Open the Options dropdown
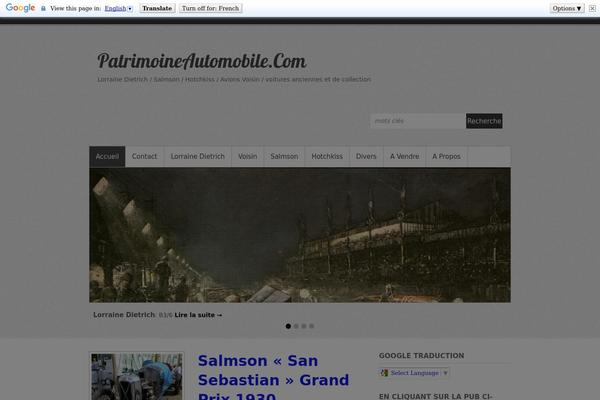Viewport: 600px width, 400px height. pos(567,8)
